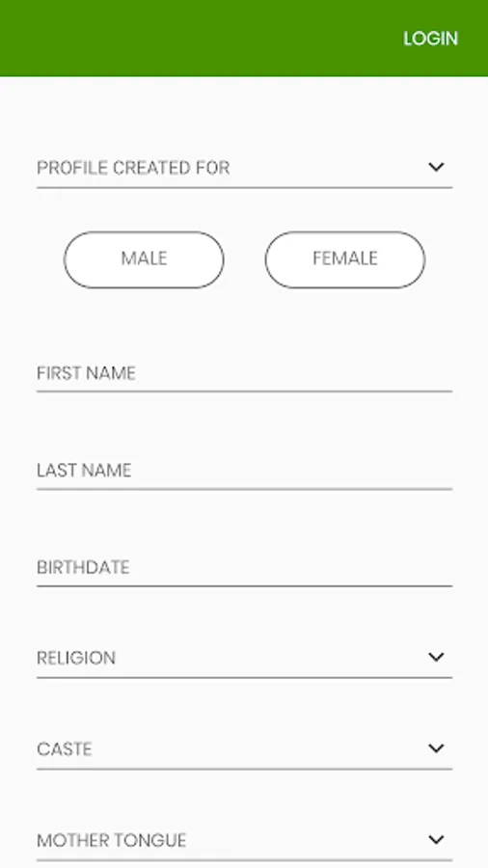Click the chevron beside PROFILE CREATED FOR
This screenshot has height=868, width=488.
point(436,167)
